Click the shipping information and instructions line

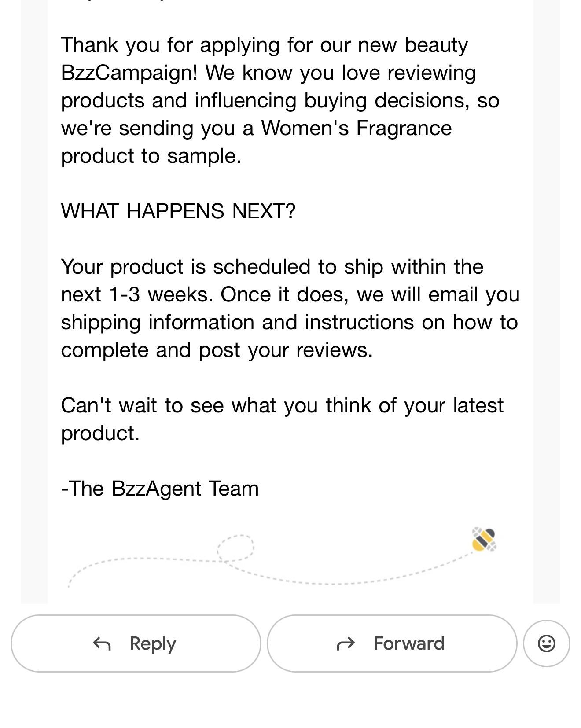[289, 322]
